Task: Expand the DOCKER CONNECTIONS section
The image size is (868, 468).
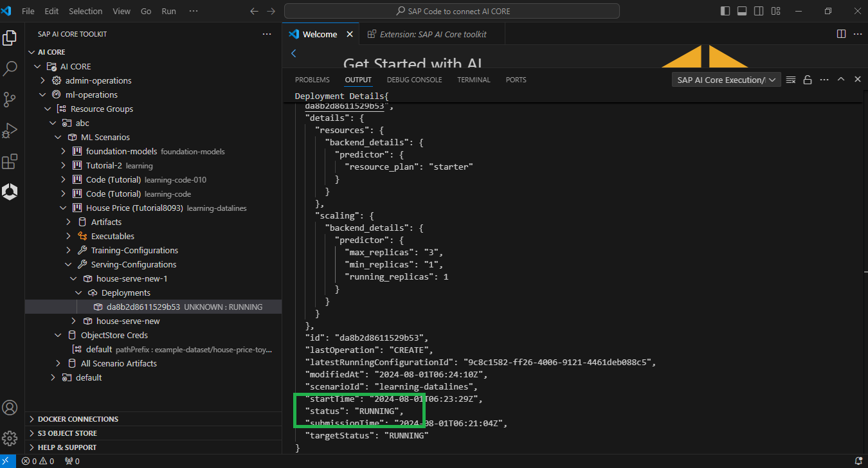Action: 153,419
